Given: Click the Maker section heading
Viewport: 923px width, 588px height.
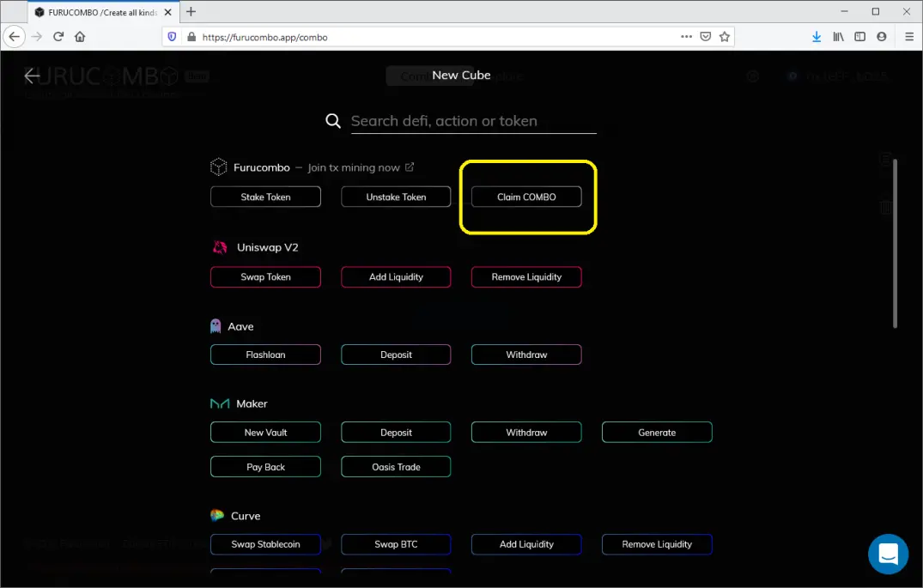Looking at the screenshot, I should [252, 403].
